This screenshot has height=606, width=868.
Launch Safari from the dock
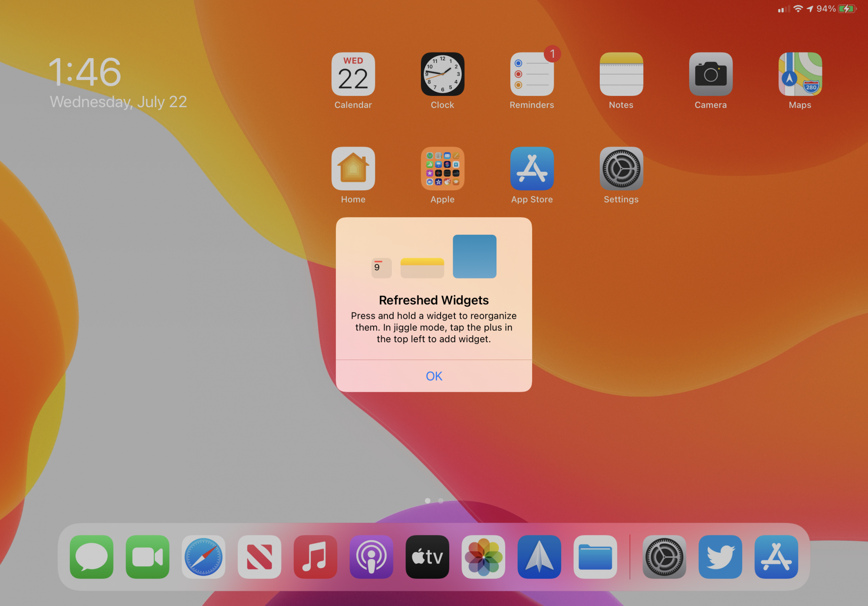(x=204, y=557)
